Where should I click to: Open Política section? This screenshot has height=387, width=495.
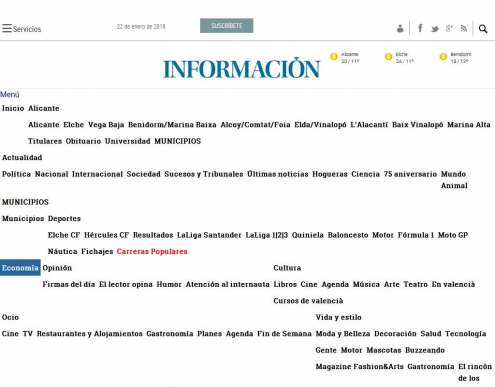point(16,174)
